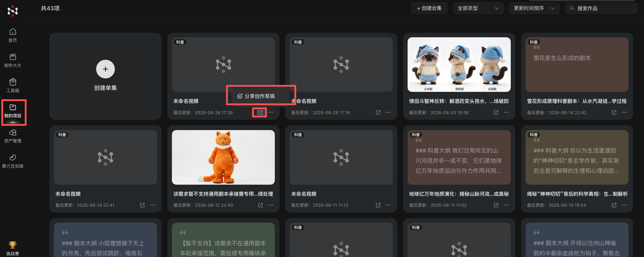This screenshot has height=257, width=644.
Task: Click title 该需求暂不支持通用剧本承接
Action: (x=223, y=194)
